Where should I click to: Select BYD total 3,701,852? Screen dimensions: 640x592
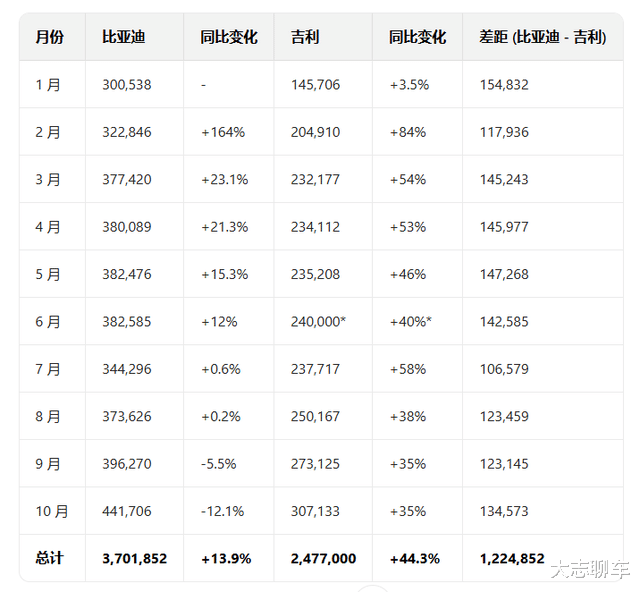click(136, 558)
